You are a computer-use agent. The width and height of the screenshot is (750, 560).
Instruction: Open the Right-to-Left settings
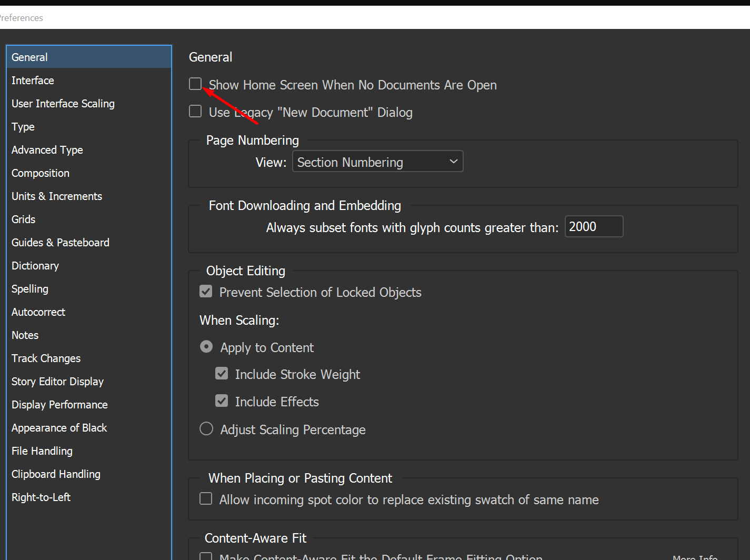point(41,497)
